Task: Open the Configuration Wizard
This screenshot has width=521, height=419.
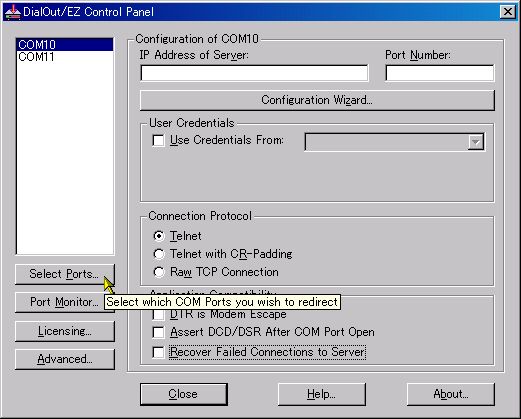Action: pyautogui.click(x=317, y=100)
